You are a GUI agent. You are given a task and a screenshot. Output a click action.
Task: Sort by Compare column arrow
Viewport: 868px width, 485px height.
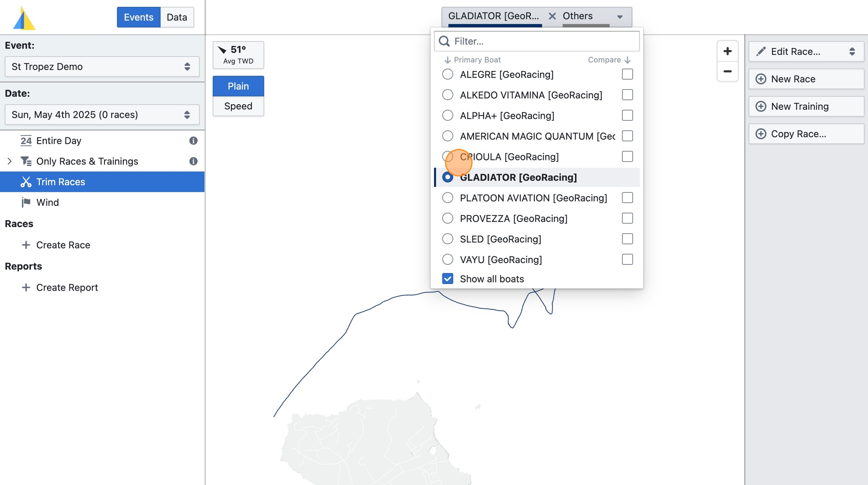(627, 60)
